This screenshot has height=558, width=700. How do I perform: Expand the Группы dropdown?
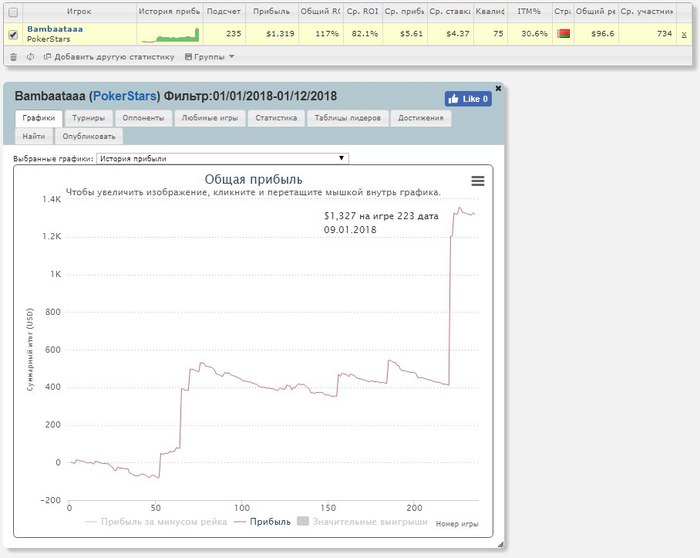209,57
